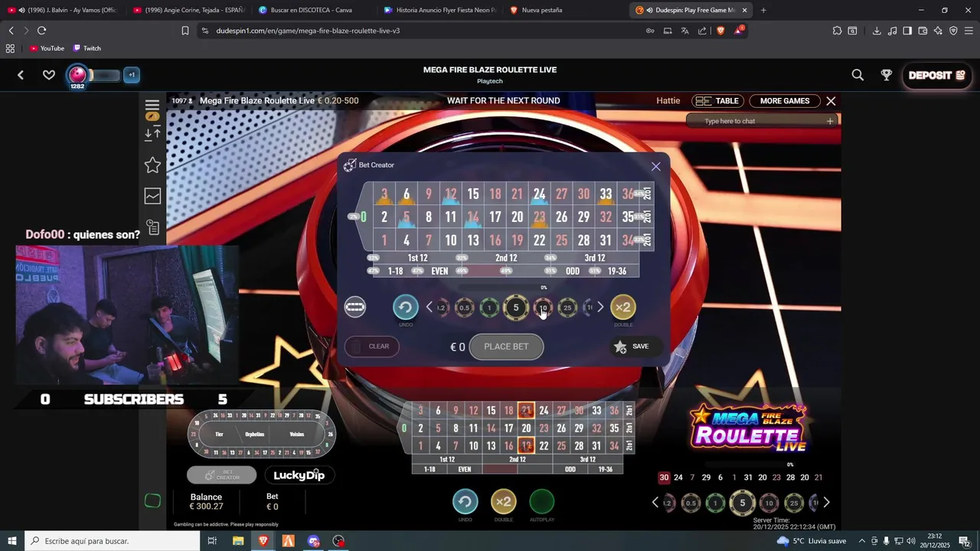
Task: Toggle AUTOPLAY on the main table
Action: [x=541, y=502]
